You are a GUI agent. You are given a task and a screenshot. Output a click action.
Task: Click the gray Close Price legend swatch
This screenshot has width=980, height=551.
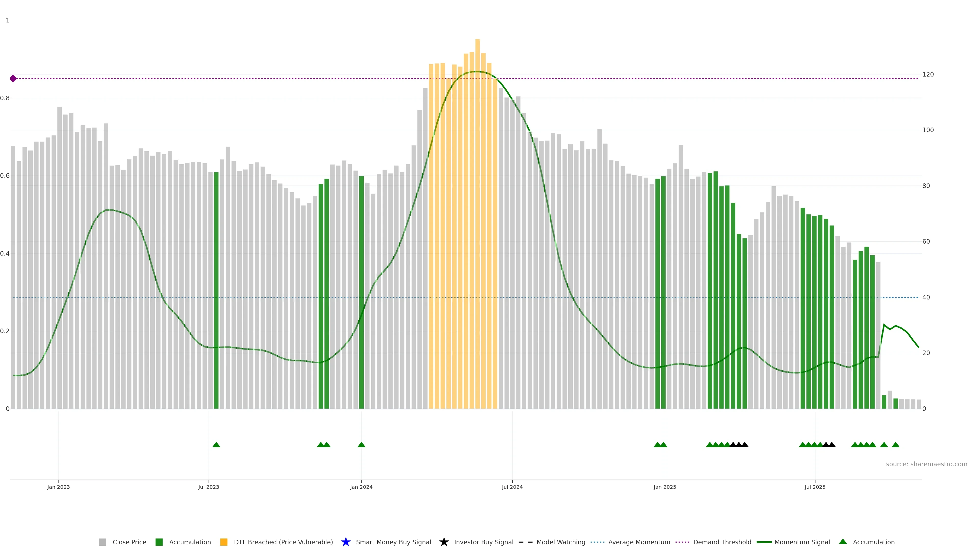pos(102,542)
